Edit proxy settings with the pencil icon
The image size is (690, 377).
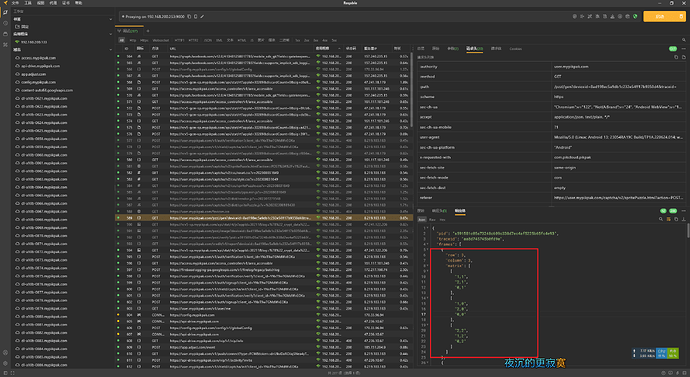[202, 17]
